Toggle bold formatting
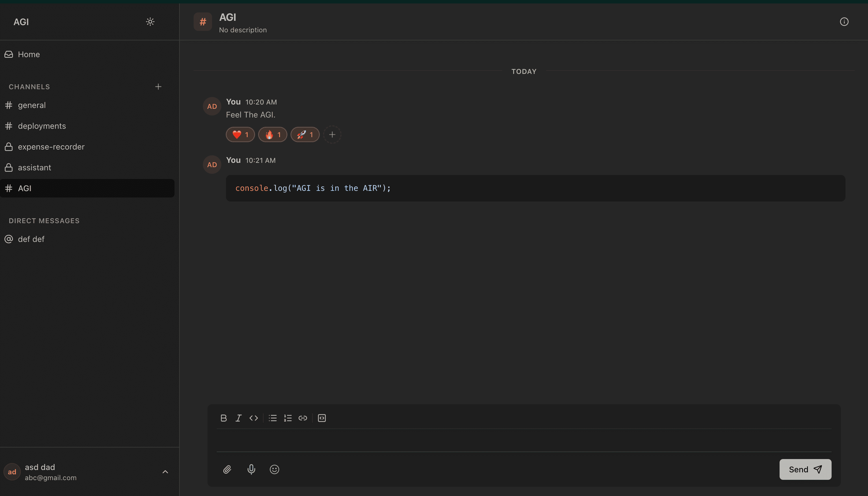Screen dimensions: 868x496 click(x=224, y=418)
